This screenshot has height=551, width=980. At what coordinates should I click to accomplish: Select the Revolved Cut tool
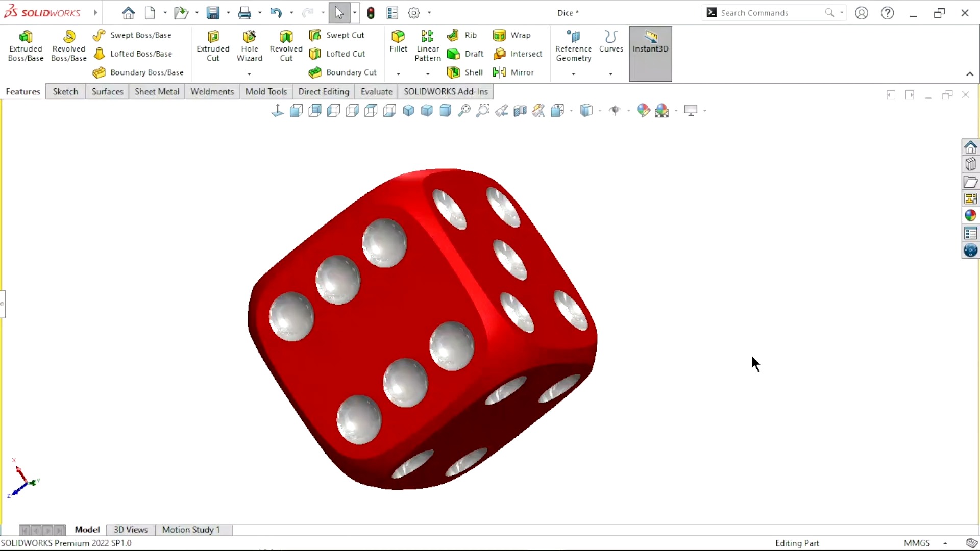(286, 46)
